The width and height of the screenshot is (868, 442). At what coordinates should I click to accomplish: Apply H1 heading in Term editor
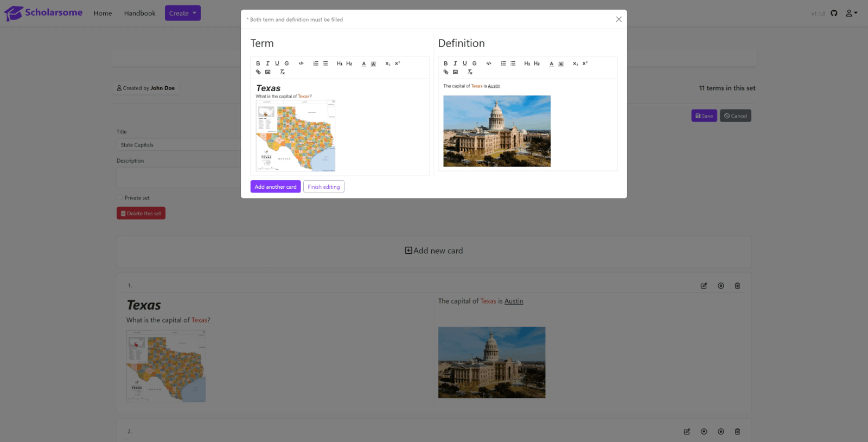click(x=340, y=63)
